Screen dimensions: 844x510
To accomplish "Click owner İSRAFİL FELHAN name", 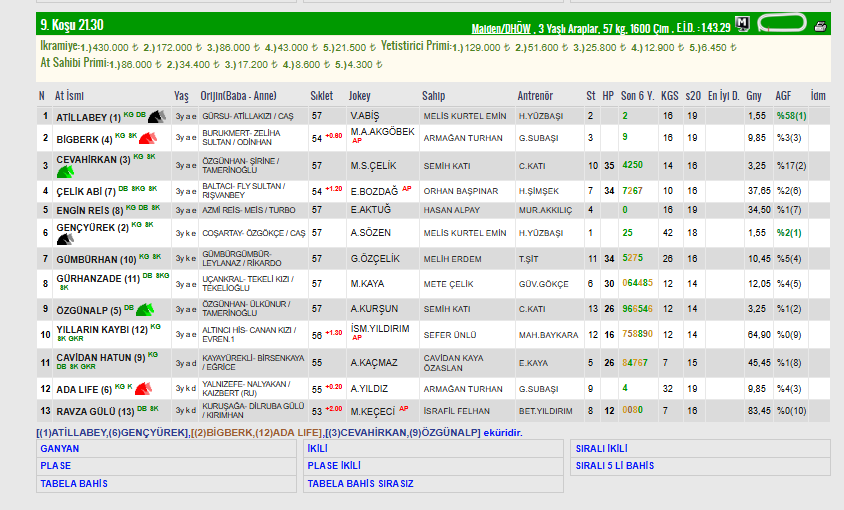I will pos(456,411).
